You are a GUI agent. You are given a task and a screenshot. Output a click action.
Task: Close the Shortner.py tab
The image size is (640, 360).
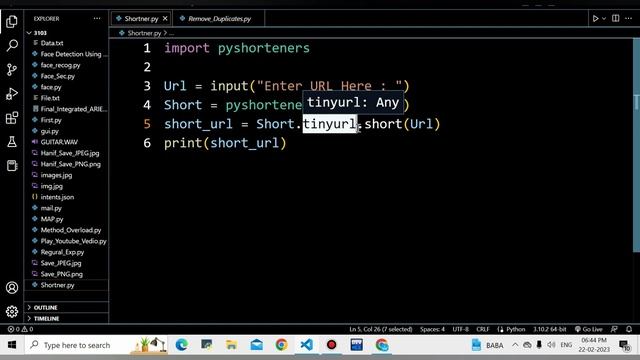pyautogui.click(x=165, y=18)
